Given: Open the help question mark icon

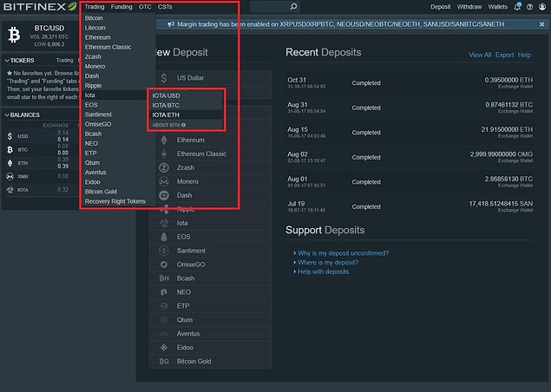Looking at the screenshot, I should click(529, 7).
